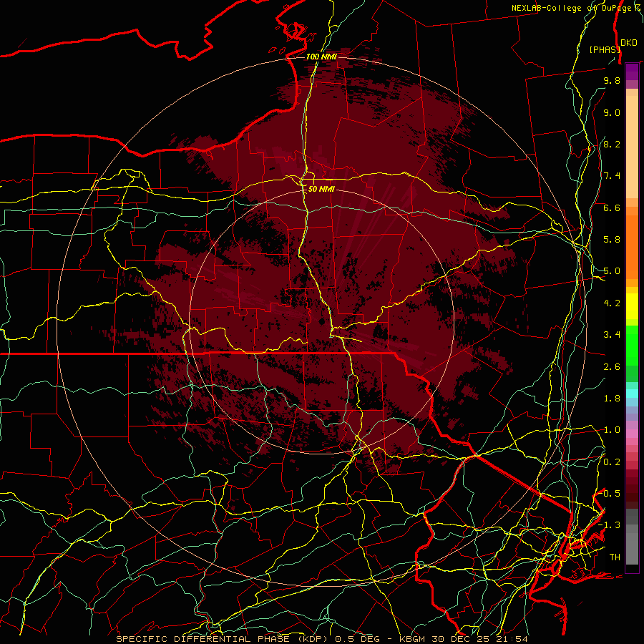Click the 7.4 value on the color scale
644x644 pixels.
pyautogui.click(x=612, y=176)
